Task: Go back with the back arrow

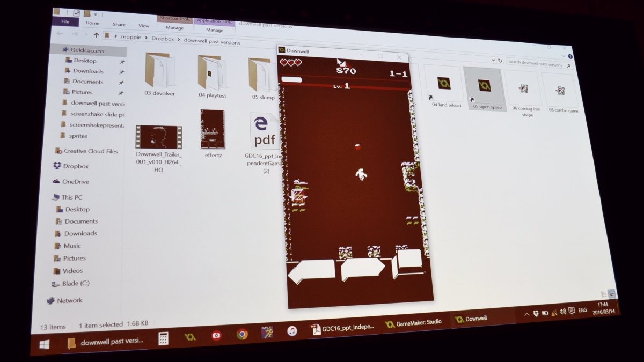Action: pyautogui.click(x=61, y=33)
